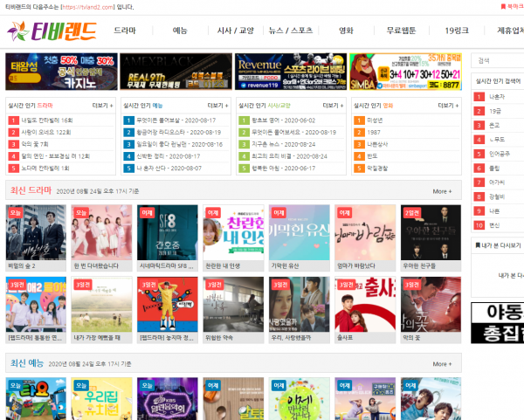Click rank 1 badge beside 미성년
This screenshot has width=524, height=420.
click(x=359, y=120)
